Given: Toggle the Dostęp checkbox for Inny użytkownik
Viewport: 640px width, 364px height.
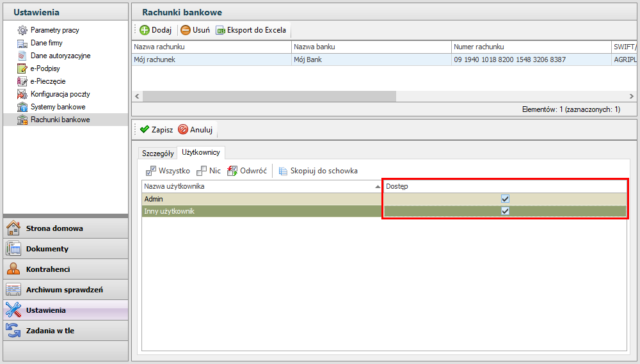Looking at the screenshot, I should [505, 211].
